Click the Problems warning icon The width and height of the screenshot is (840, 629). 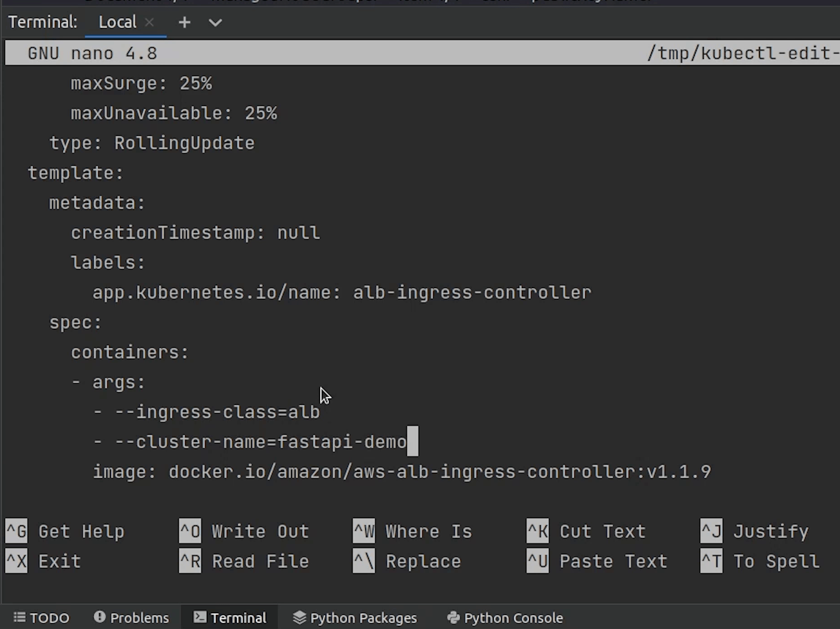click(100, 617)
